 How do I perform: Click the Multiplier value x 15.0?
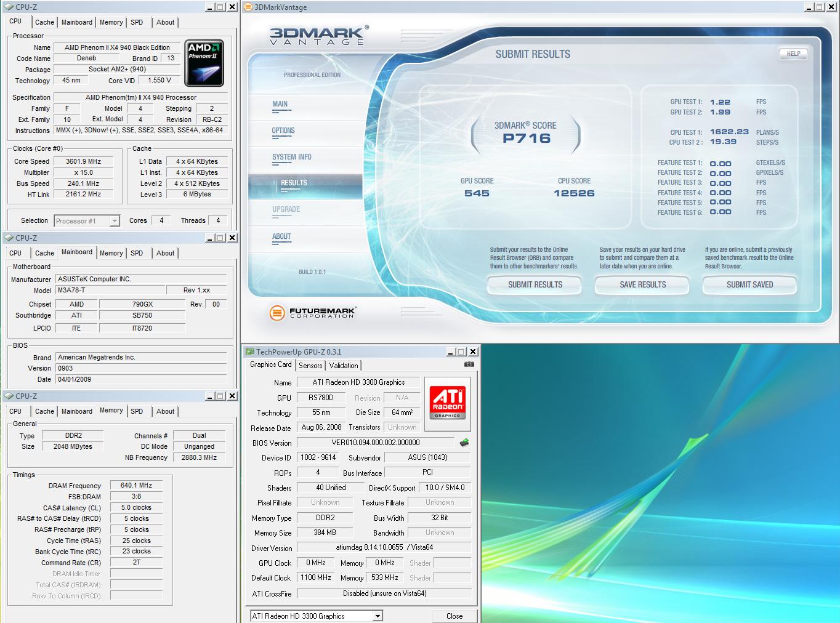(x=84, y=172)
